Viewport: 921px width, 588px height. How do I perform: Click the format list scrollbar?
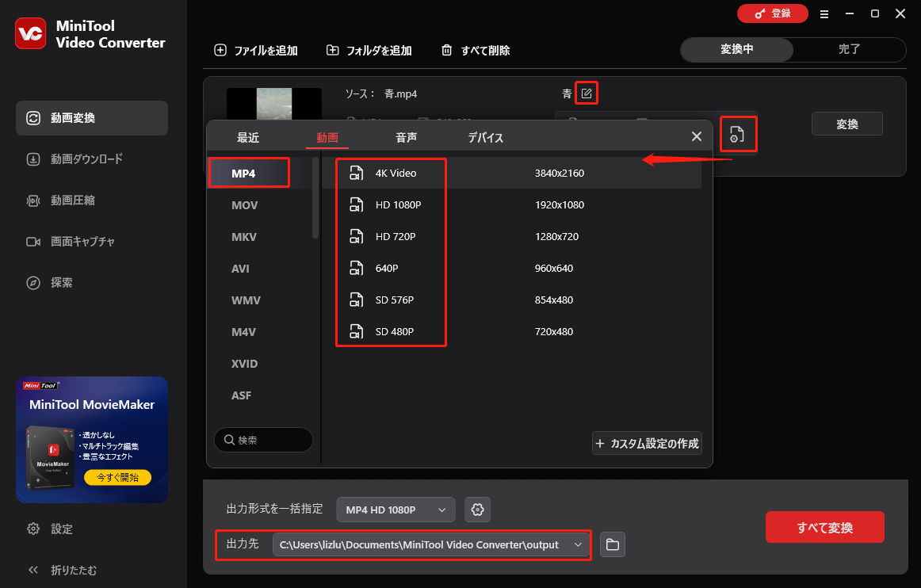coord(315,197)
